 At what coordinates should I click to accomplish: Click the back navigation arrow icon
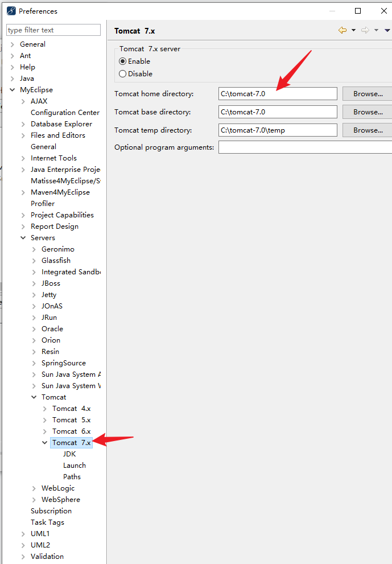[343, 30]
